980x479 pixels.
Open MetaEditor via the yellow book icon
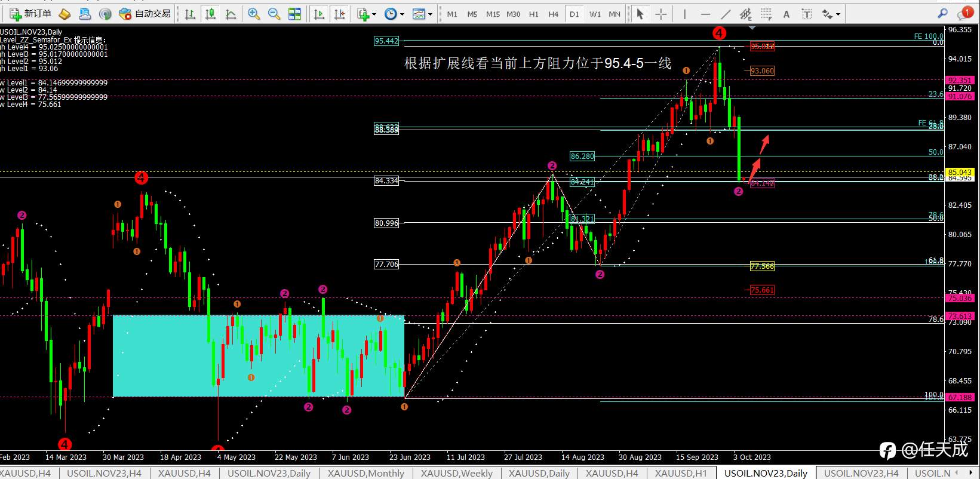(x=64, y=14)
